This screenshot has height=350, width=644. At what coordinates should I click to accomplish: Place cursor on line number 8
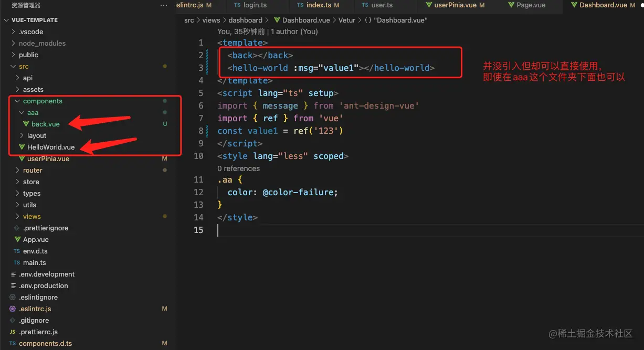point(200,131)
